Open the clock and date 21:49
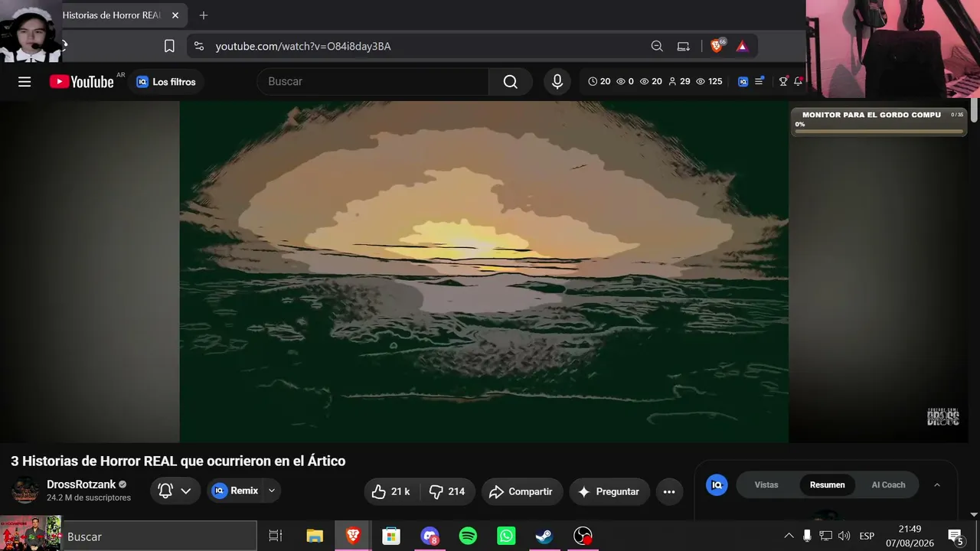The width and height of the screenshot is (980, 551). (x=910, y=536)
